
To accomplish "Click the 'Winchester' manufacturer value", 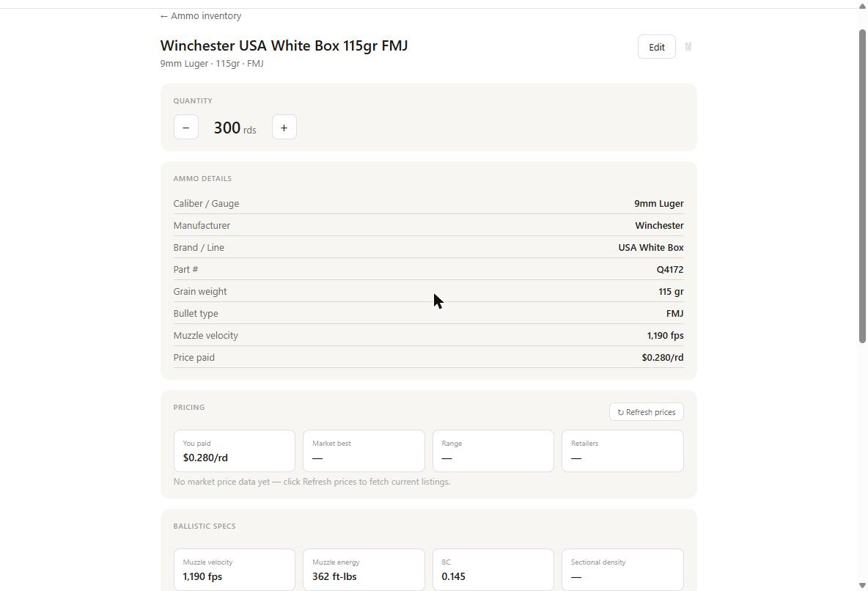I will [x=659, y=225].
